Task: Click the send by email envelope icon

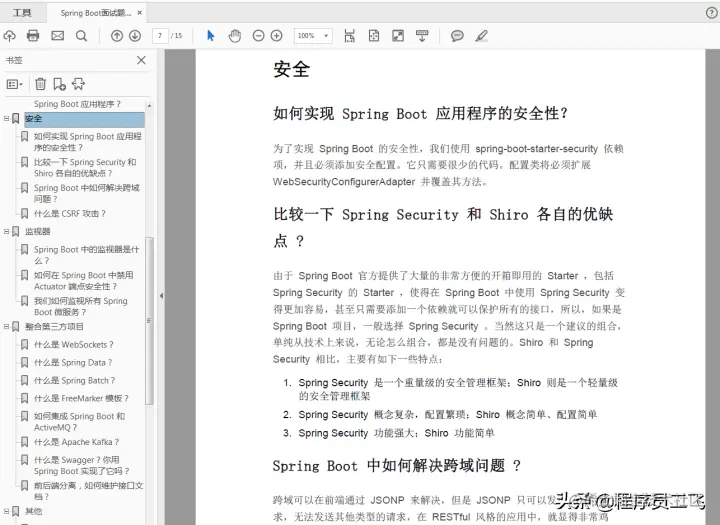Action: 57,36
